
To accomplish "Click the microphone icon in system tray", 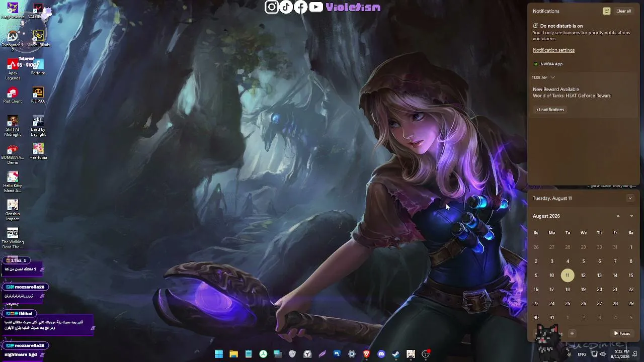I will [569, 354].
